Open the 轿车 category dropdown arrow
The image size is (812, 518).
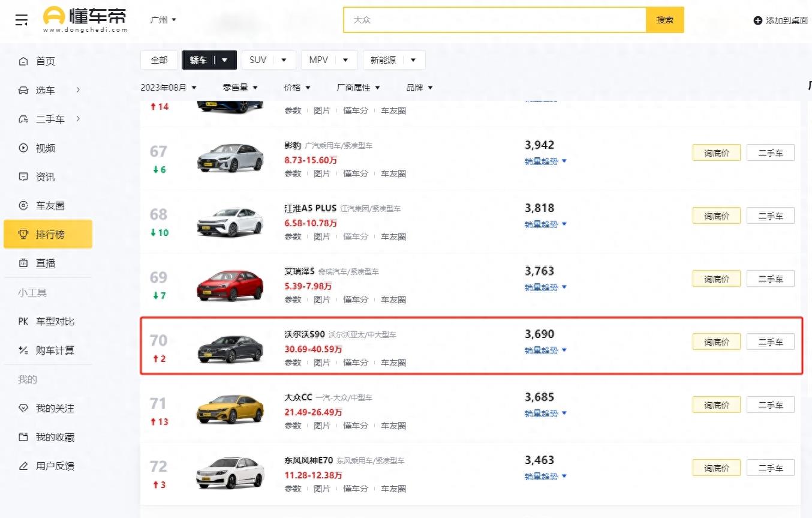click(x=224, y=60)
